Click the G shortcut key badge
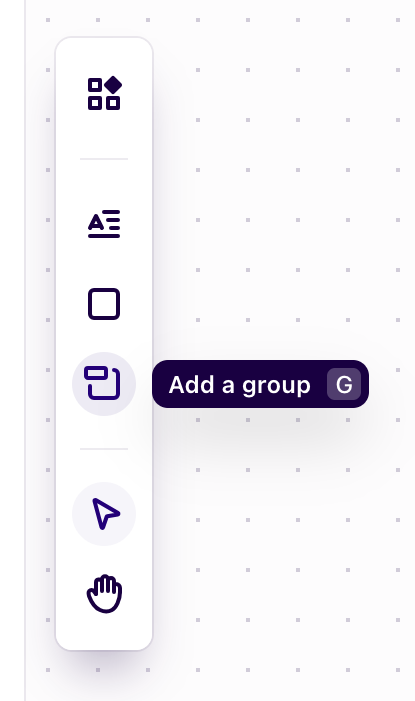This screenshot has height=701, width=415. [344, 384]
